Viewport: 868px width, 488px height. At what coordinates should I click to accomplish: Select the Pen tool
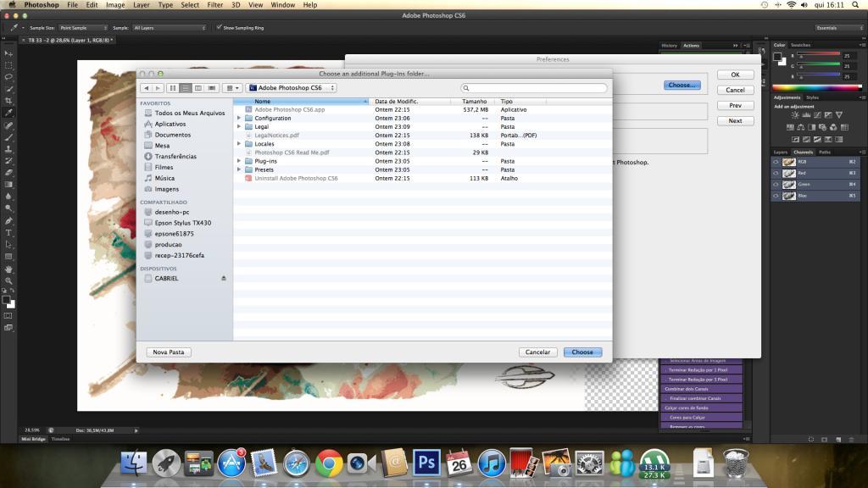tap(8, 221)
